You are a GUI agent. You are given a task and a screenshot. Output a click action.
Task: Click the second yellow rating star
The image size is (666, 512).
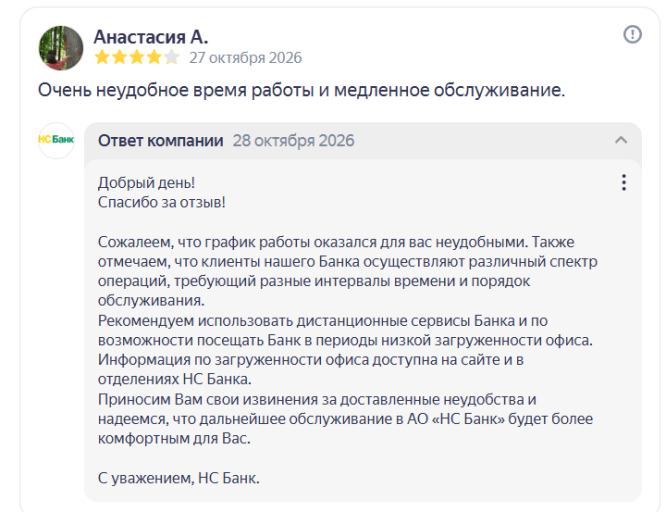point(120,57)
